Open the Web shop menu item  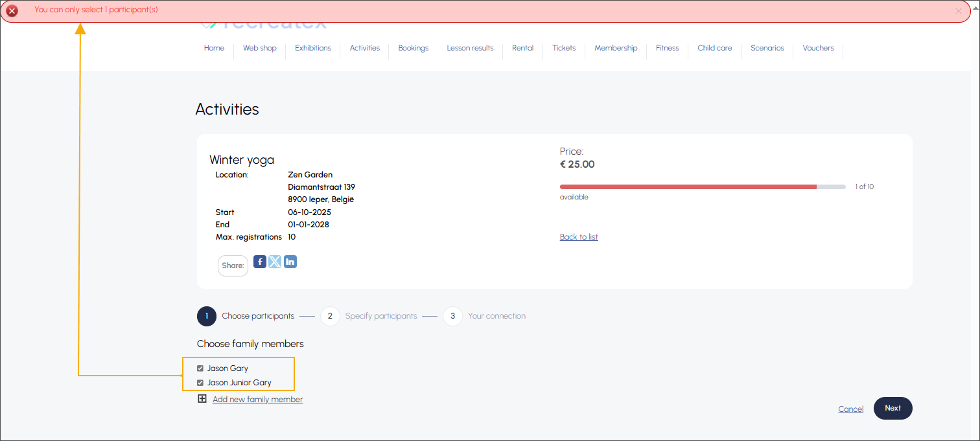pos(259,48)
